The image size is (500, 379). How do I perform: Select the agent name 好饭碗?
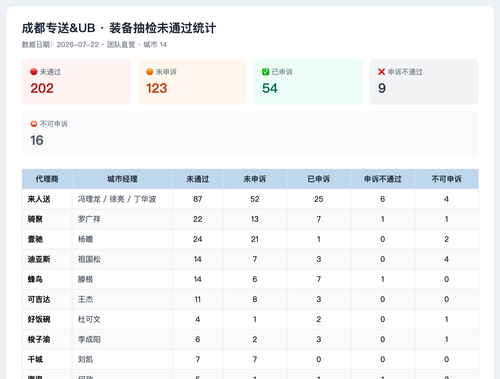point(39,319)
